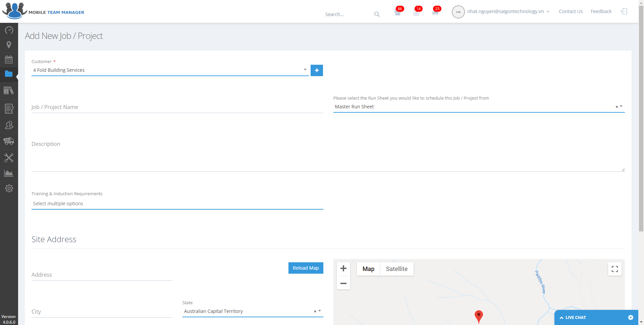
Task: Open the calendar schedule sidebar icon
Action: (x=9, y=60)
